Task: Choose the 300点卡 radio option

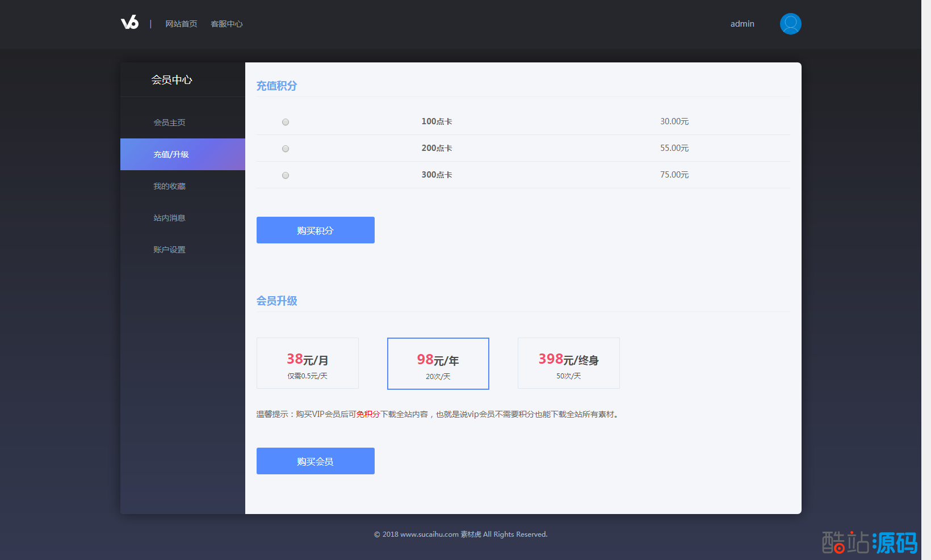Action: click(286, 175)
